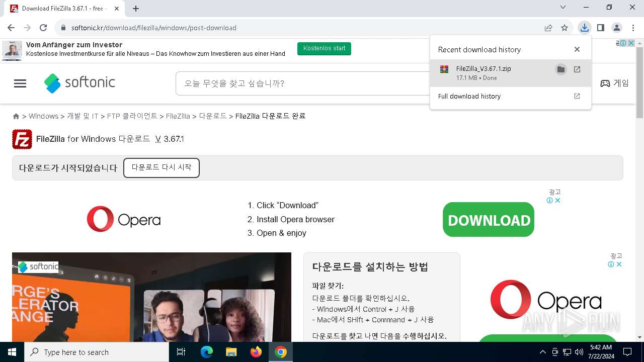Close the Download FileZilla tab
The width and height of the screenshot is (644, 362).
pos(117,9)
